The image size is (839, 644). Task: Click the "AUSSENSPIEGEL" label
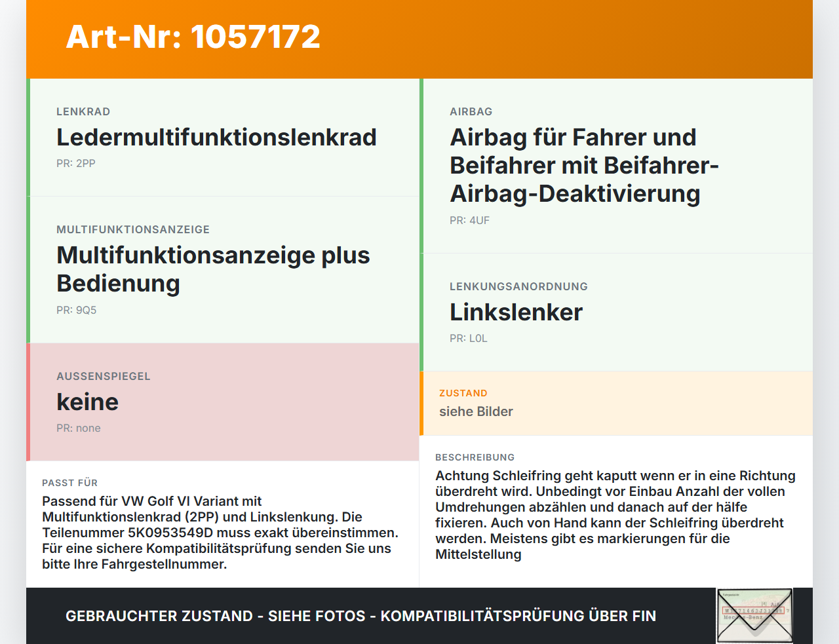pos(104,376)
